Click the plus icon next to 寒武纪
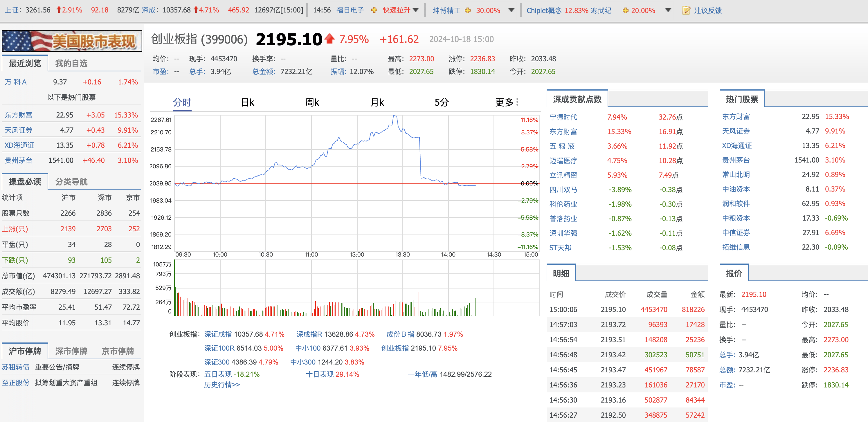The image size is (868, 422). click(x=625, y=10)
